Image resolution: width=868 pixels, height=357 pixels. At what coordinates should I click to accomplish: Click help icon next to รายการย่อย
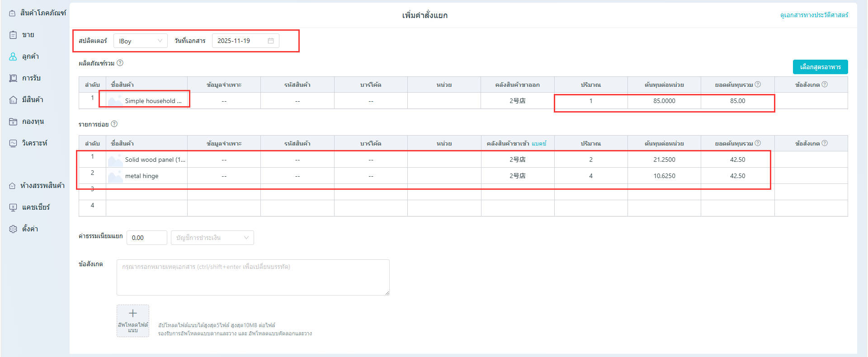coord(114,124)
